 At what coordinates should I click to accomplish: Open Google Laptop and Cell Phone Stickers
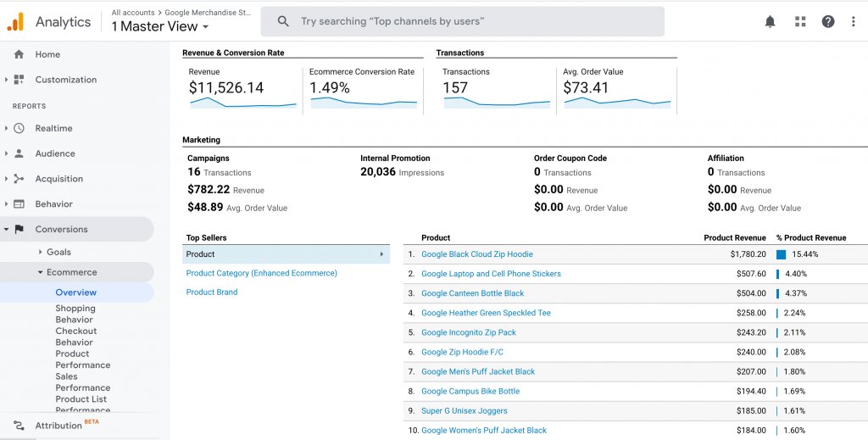pos(491,273)
